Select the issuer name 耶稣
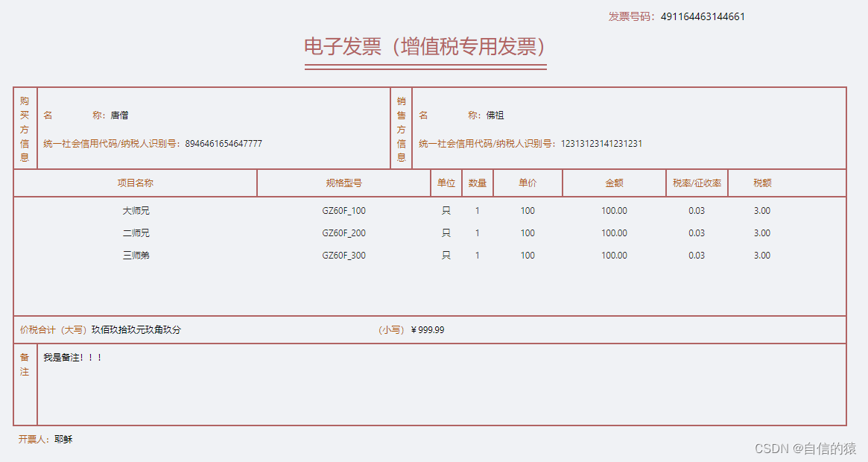 coord(63,440)
